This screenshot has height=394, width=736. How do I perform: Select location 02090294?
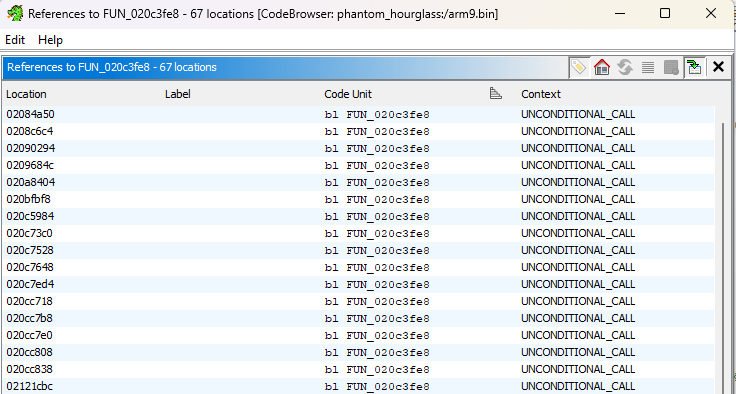tap(31, 148)
